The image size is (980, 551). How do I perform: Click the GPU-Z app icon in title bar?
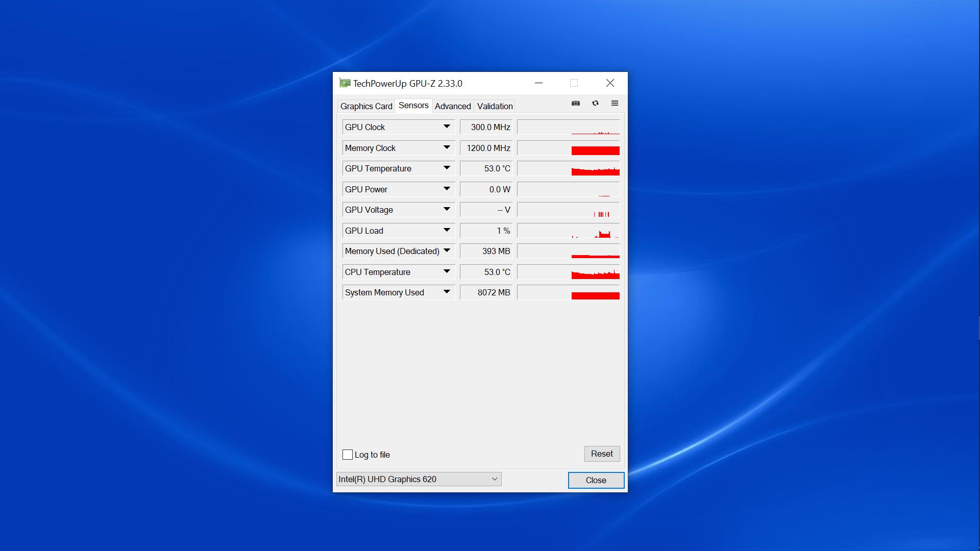click(x=345, y=83)
